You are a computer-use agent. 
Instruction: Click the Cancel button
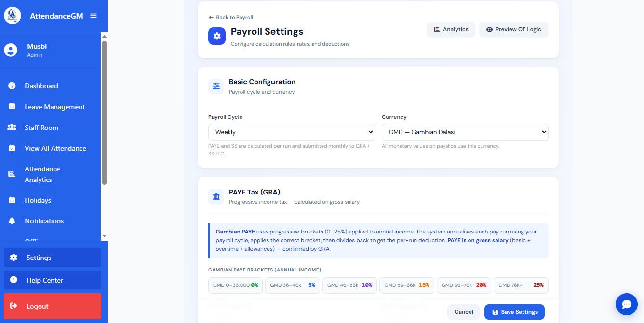pyautogui.click(x=464, y=312)
